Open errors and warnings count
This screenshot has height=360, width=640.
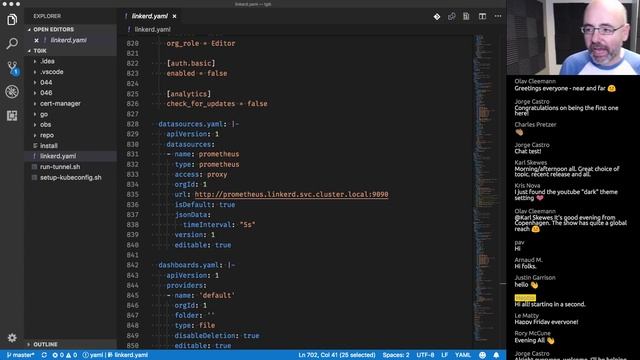click(x=64, y=355)
